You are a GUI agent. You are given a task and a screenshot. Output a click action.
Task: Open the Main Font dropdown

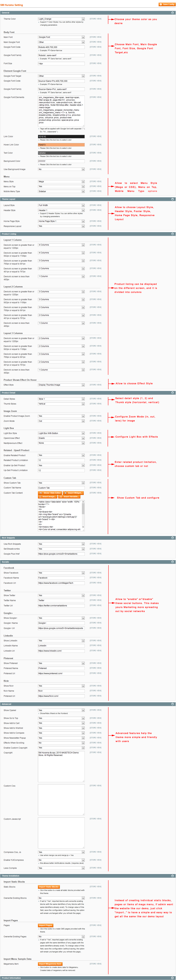coord(61,37)
